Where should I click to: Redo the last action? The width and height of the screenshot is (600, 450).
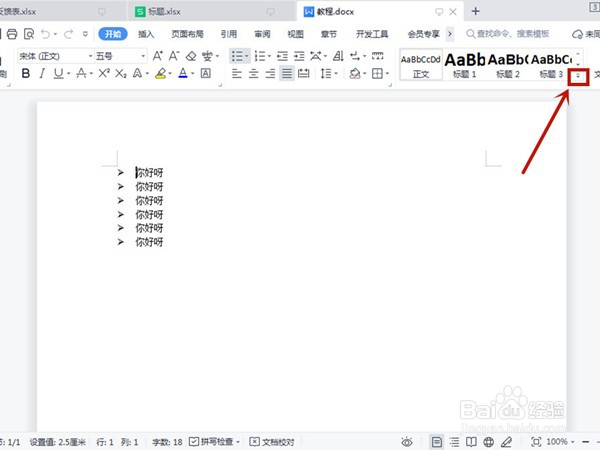click(68, 34)
